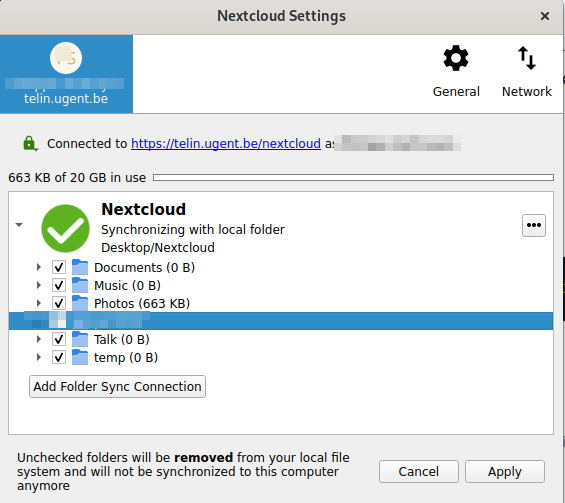Open the General settings gear icon
This screenshot has height=503, width=565.
coord(456,58)
